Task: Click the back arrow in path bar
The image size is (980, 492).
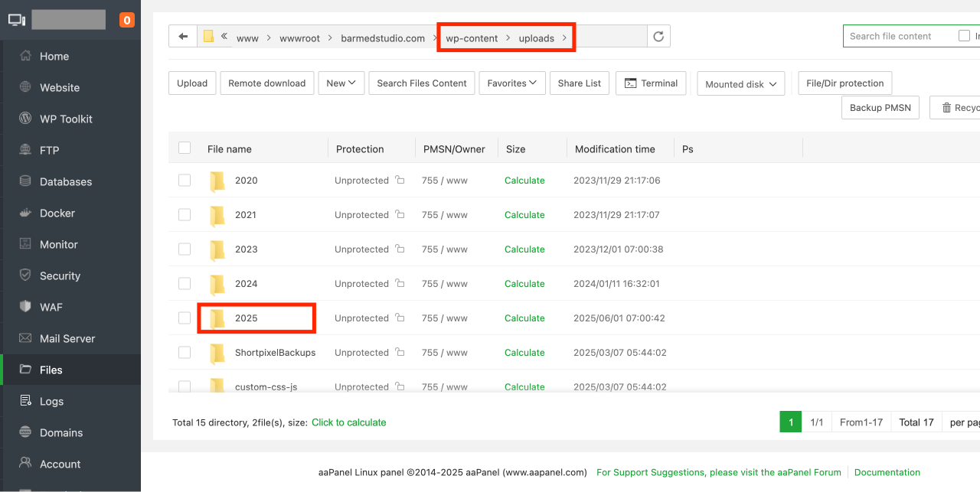Action: [182, 37]
